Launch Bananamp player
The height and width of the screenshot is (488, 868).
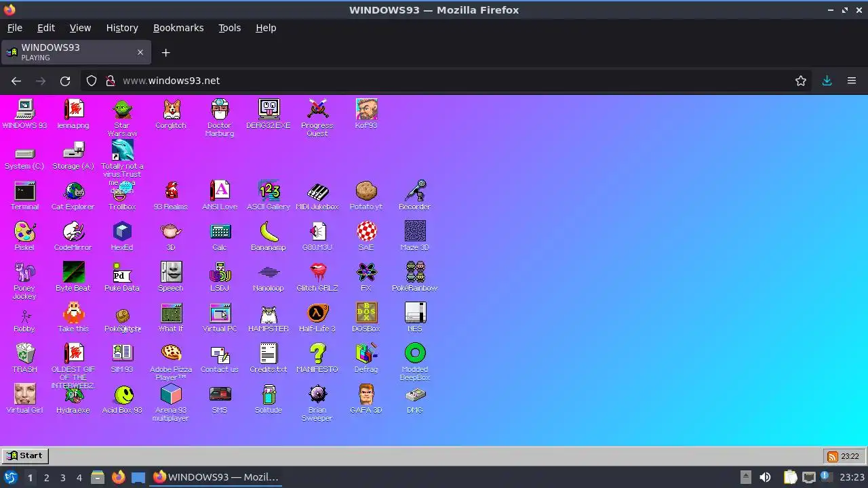269,236
